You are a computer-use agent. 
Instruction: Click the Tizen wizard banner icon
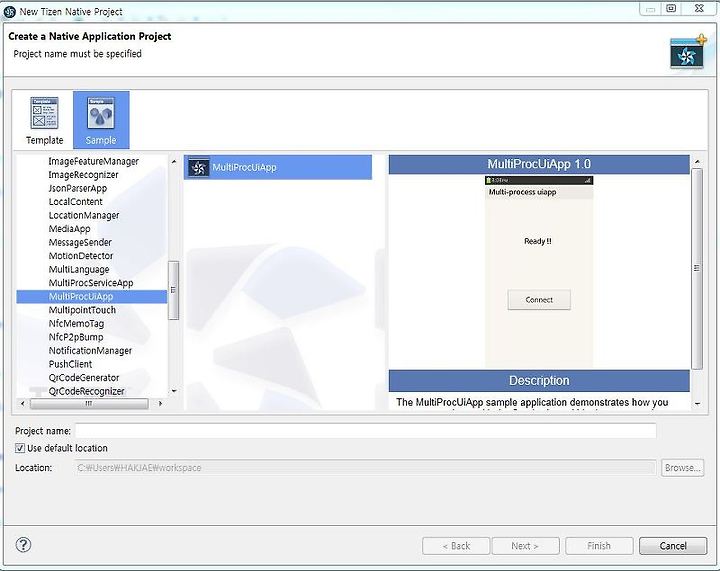pyautogui.click(x=687, y=52)
